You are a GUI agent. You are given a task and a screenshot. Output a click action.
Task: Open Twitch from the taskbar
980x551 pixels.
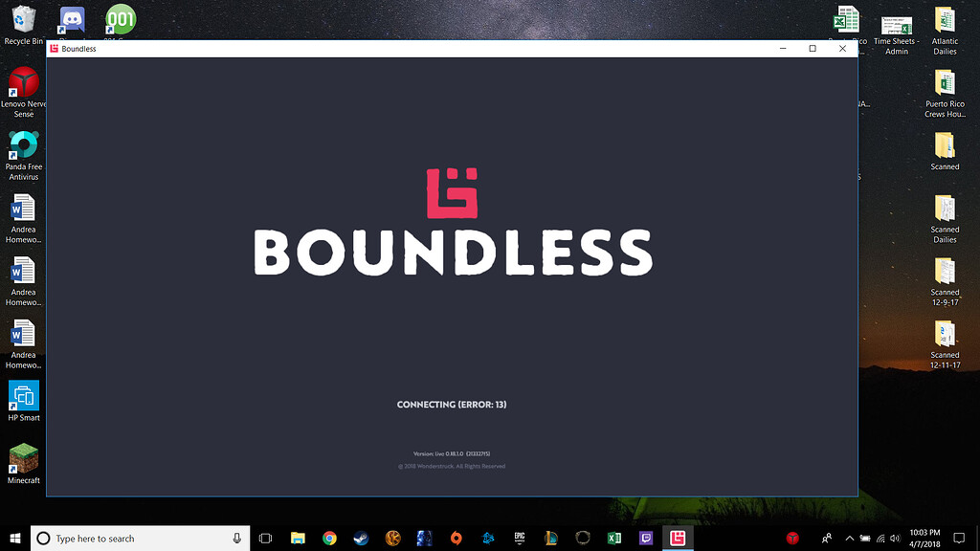coord(646,539)
